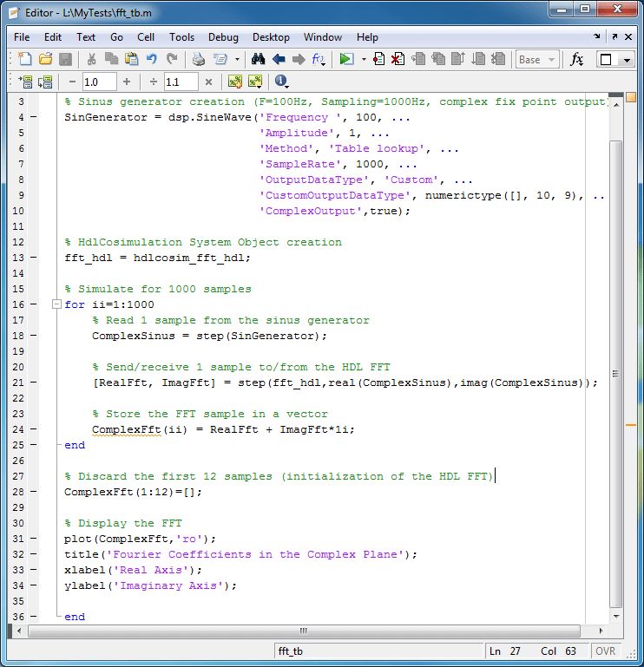The height and width of the screenshot is (667, 644).
Task: Open the Base stack dropdown
Action: click(536, 59)
